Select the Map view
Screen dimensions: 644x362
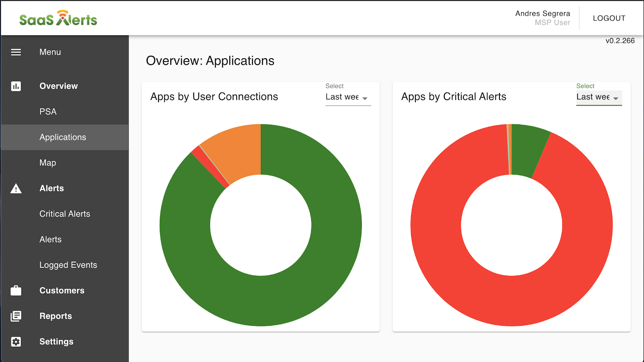coord(48,162)
